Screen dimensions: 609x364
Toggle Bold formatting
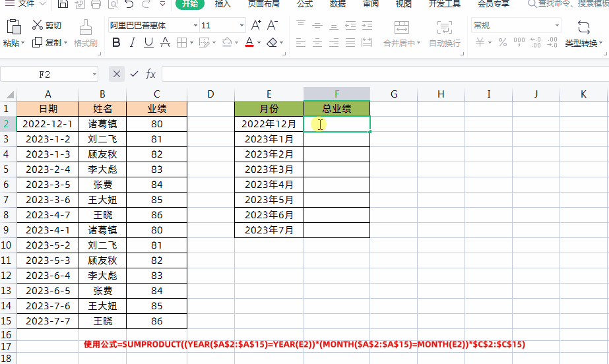point(115,42)
